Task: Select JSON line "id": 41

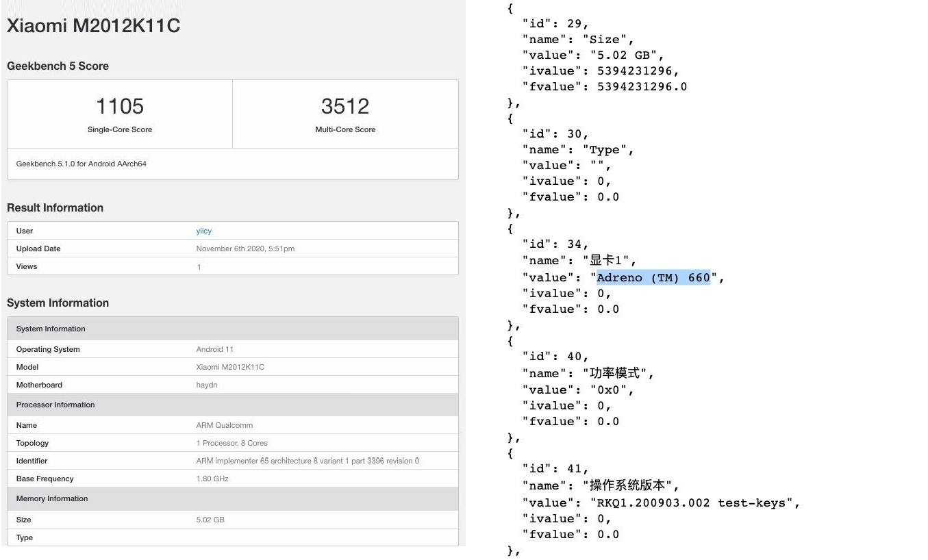Action: [555, 468]
